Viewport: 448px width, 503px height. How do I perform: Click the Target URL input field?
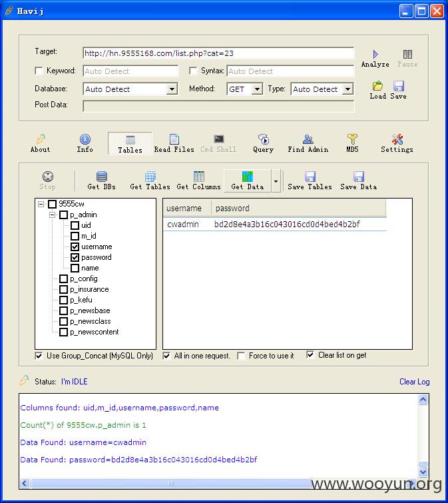click(x=218, y=53)
